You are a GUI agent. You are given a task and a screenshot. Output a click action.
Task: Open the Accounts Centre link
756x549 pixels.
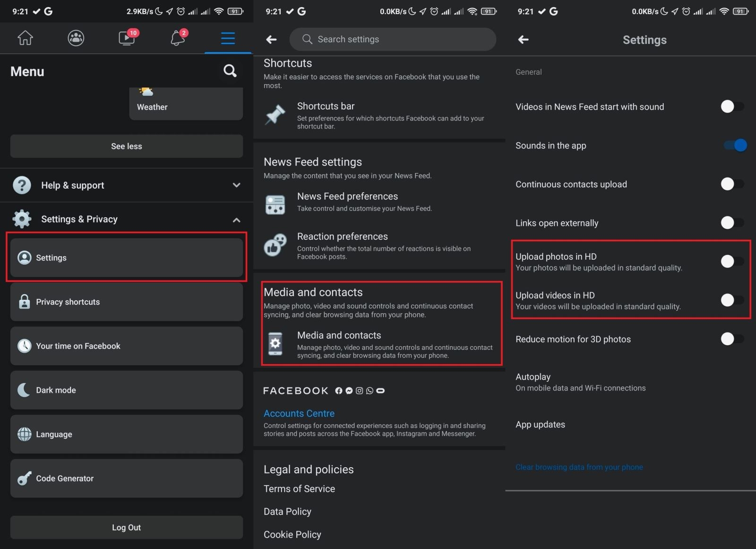(299, 413)
